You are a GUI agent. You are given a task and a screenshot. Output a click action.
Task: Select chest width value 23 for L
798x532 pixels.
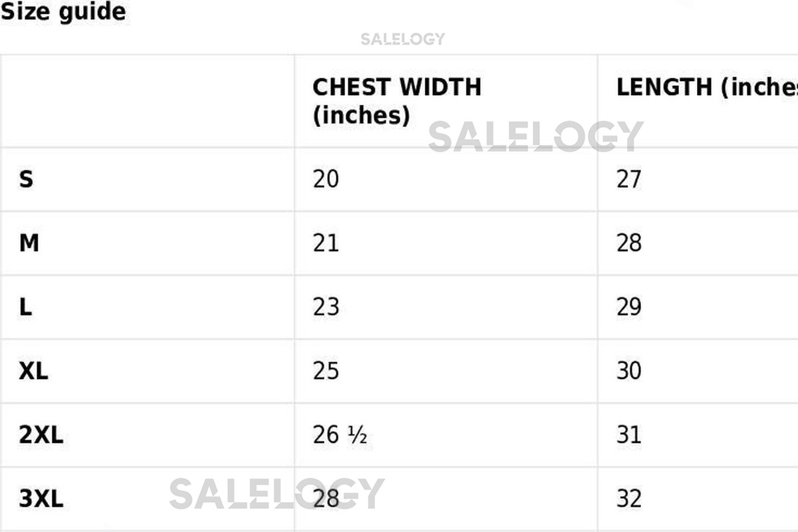(x=326, y=307)
